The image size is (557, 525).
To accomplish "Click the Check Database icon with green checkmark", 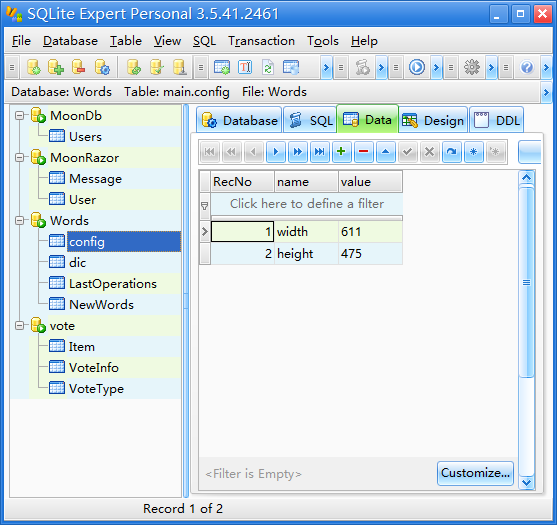I will pos(157,67).
